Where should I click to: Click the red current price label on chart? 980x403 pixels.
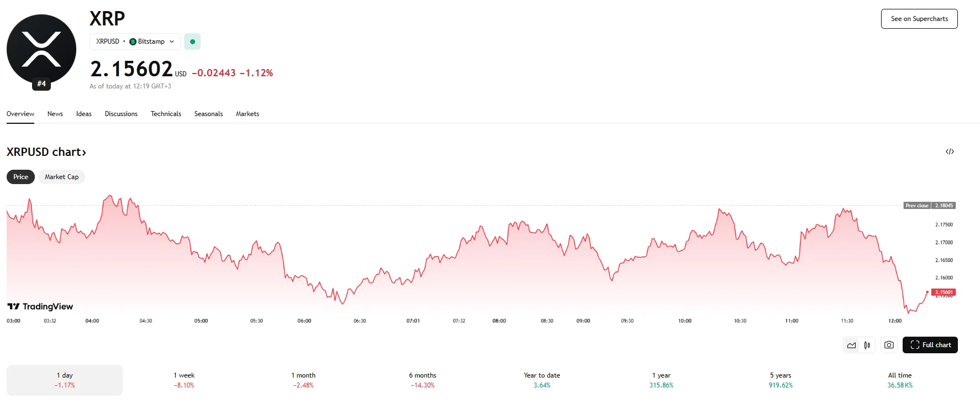(x=944, y=292)
